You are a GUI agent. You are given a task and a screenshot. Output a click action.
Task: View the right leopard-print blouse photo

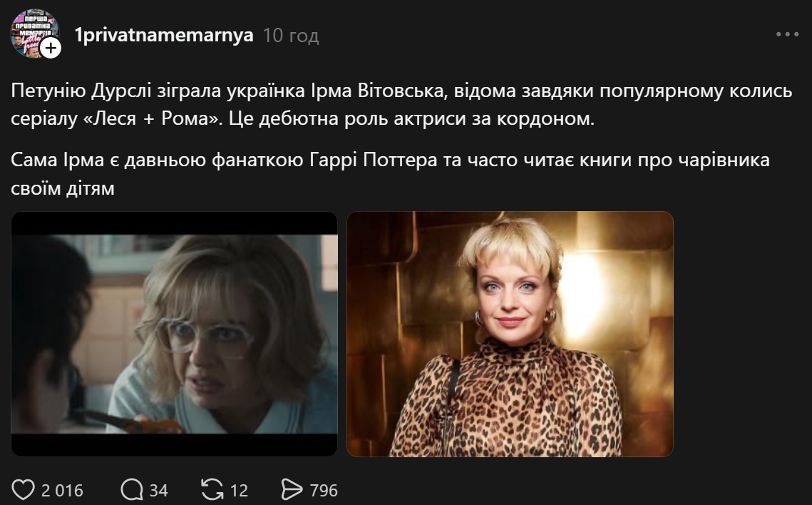pyautogui.click(x=510, y=334)
